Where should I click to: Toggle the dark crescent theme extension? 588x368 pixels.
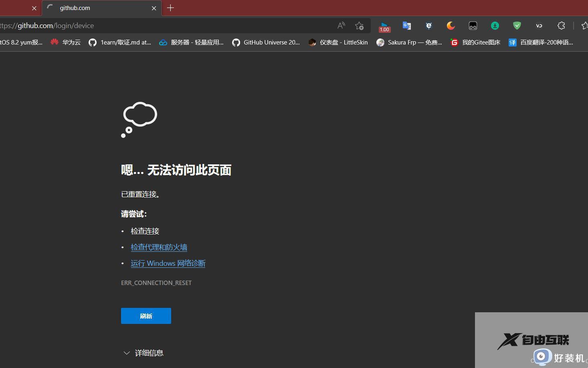click(451, 25)
